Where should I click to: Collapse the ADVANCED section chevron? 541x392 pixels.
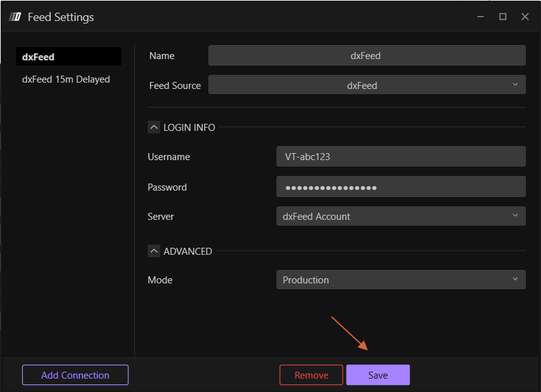click(154, 251)
